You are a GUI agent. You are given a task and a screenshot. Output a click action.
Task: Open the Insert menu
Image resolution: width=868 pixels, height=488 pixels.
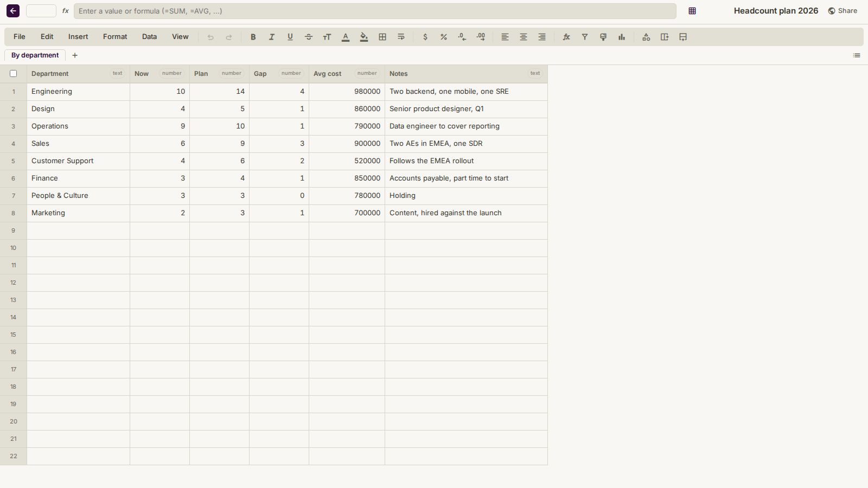[x=78, y=37]
